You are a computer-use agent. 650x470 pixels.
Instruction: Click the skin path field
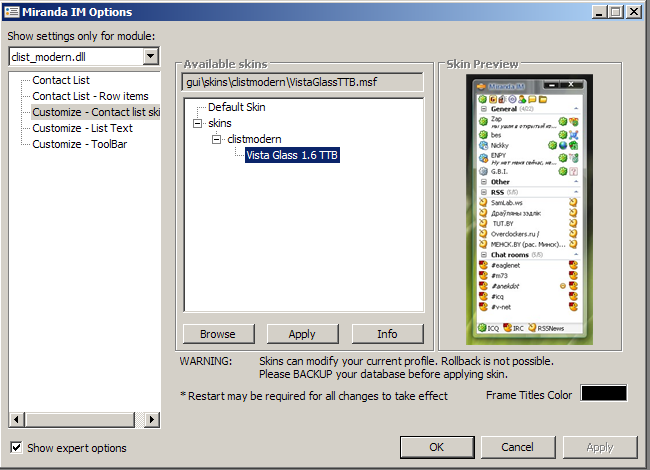302,82
